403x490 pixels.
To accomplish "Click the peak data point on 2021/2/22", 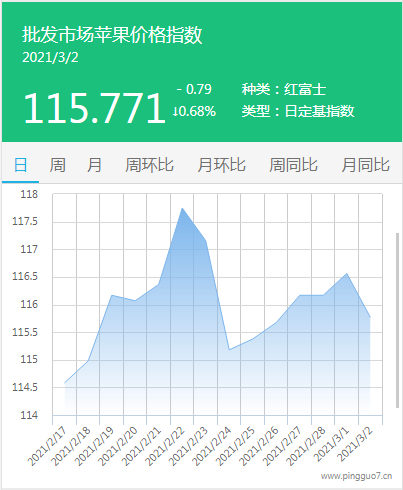I will coord(182,208).
